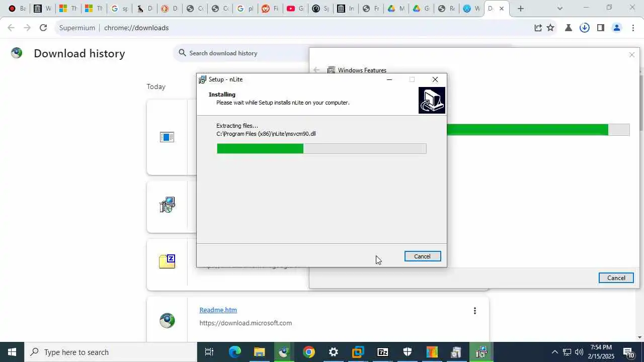
Task: Toggle the browser side panel icon
Action: (600, 28)
